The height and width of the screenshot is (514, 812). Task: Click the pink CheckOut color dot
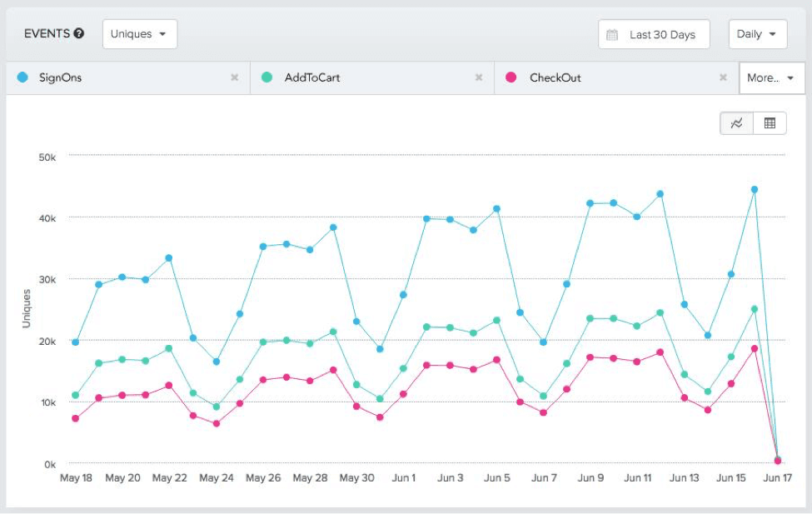[511, 77]
